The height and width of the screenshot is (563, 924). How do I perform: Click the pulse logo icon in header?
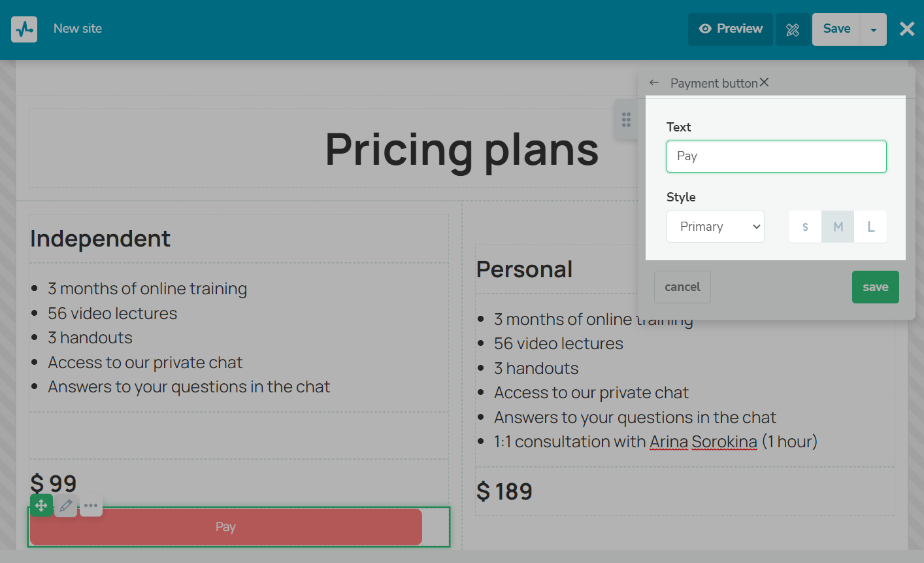click(x=24, y=29)
